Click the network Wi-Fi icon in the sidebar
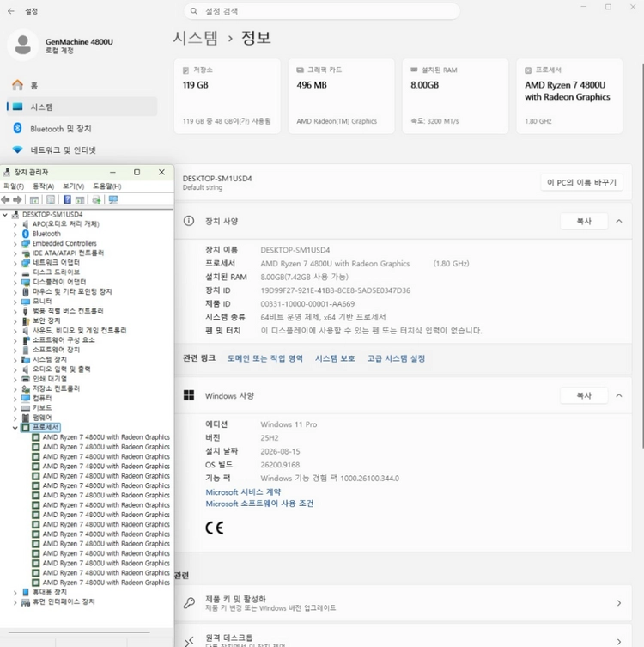This screenshot has width=644, height=647. [17, 150]
